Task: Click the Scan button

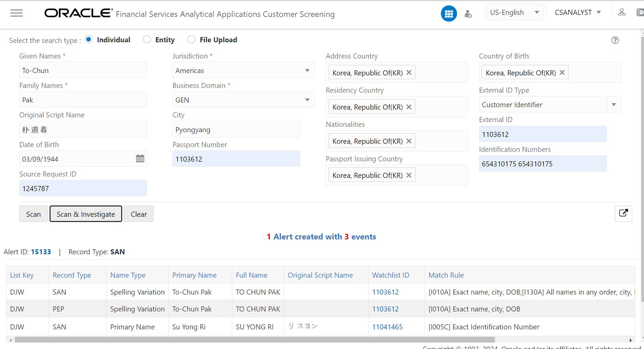Action: (33, 214)
